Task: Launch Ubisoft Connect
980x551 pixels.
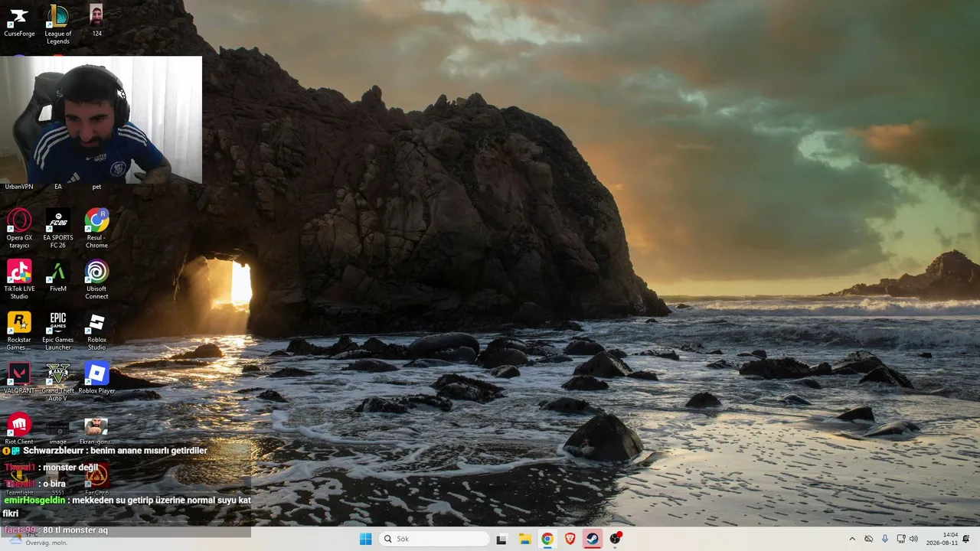Action: (96, 279)
